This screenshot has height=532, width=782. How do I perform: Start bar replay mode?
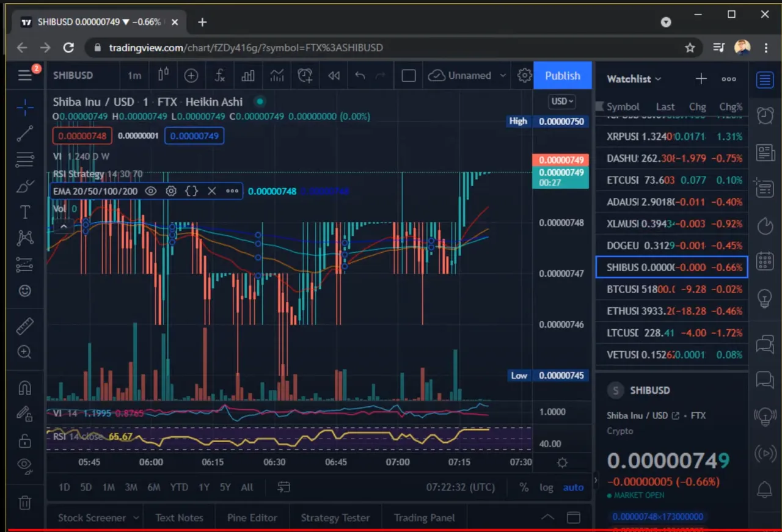pos(334,75)
